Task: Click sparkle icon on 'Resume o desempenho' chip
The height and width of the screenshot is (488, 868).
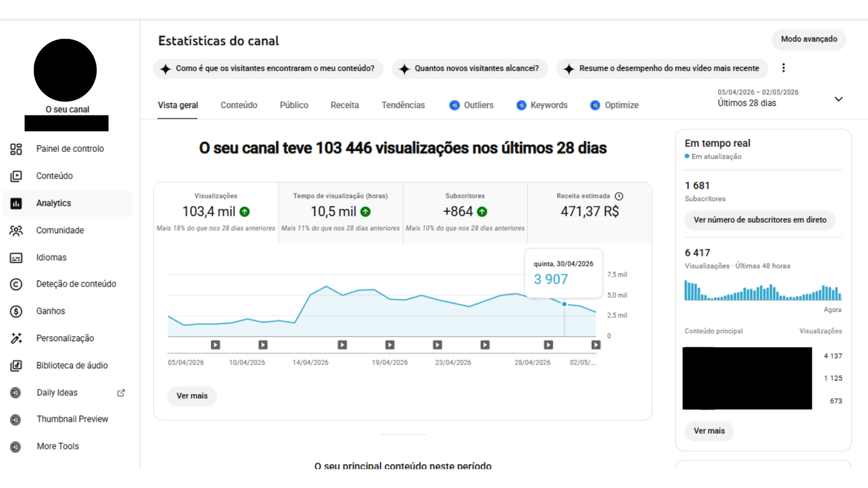Action: coord(569,69)
